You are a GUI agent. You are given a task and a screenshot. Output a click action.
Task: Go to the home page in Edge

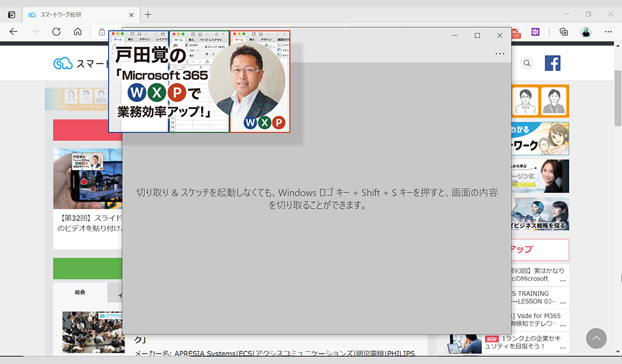click(78, 32)
